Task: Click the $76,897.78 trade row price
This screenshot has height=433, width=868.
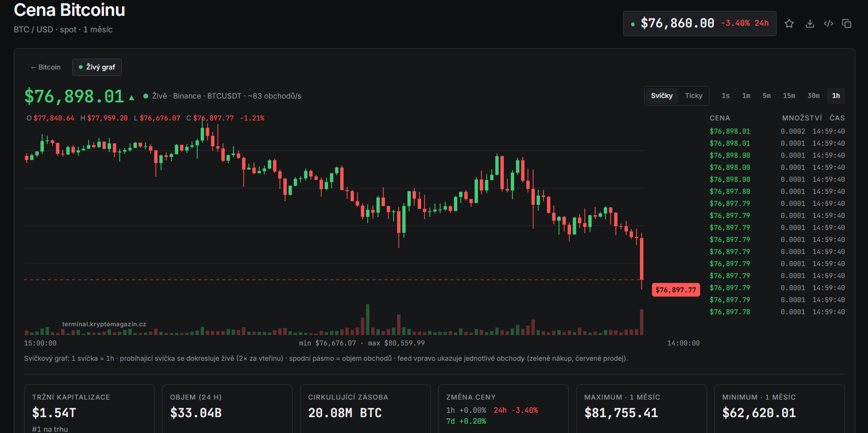Action: click(730, 312)
